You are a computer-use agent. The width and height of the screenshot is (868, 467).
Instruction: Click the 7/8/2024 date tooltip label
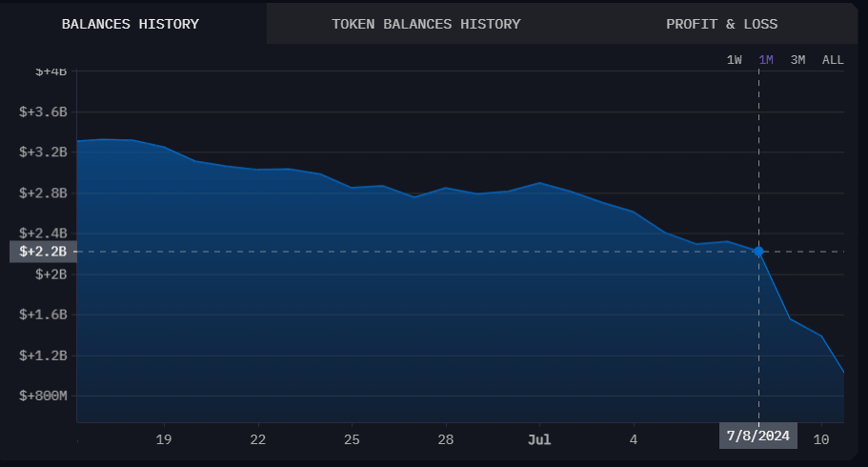[x=757, y=436]
